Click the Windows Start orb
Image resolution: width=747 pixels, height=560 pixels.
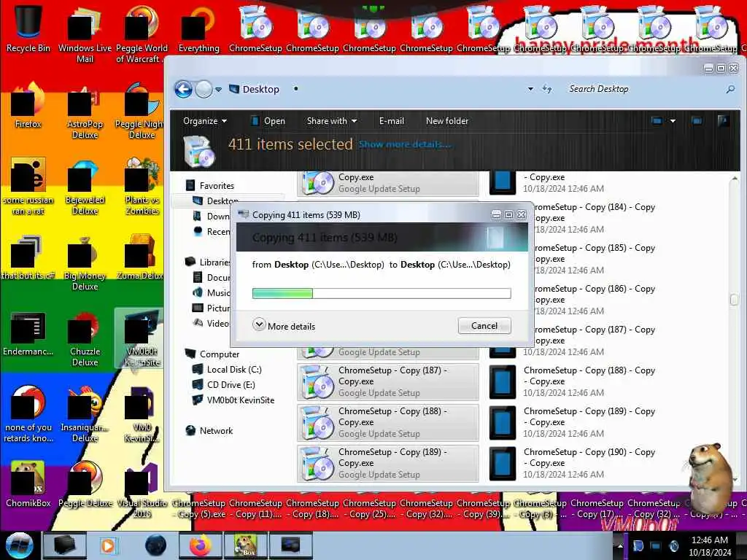19,545
